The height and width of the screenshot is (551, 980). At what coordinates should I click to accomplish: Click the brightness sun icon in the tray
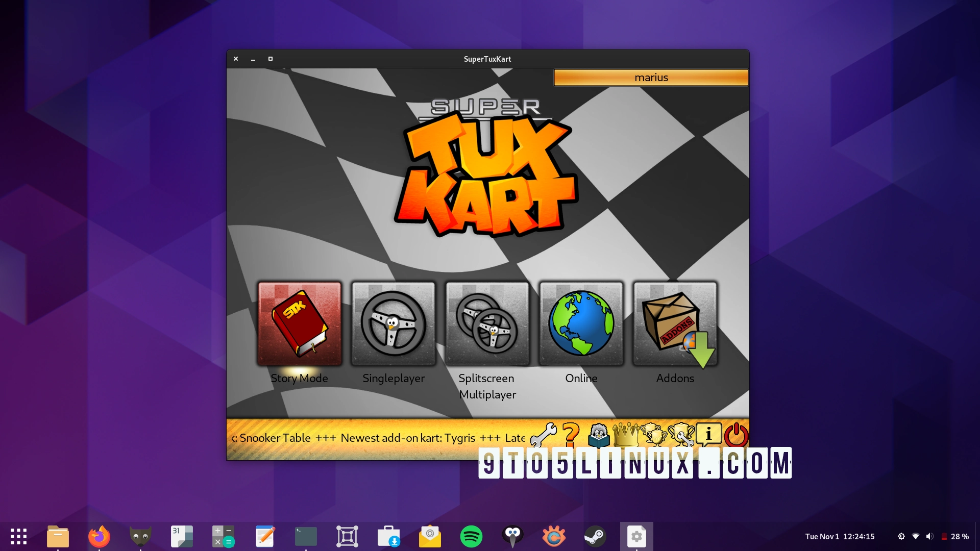click(x=901, y=536)
